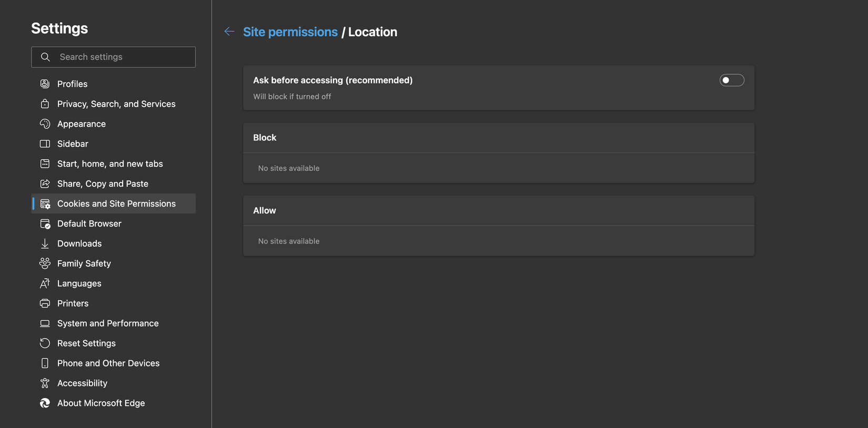Go back using the left arrow
The width and height of the screenshot is (868, 428).
point(229,32)
